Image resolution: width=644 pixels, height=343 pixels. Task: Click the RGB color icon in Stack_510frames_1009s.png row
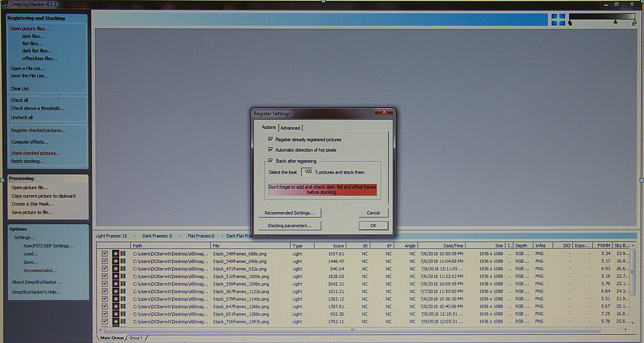pyautogui.click(x=123, y=276)
